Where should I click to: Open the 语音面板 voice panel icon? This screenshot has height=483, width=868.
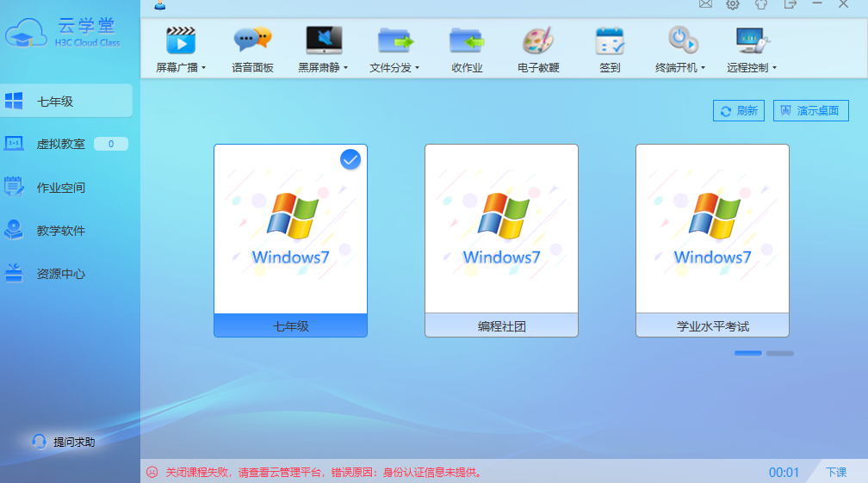pos(252,40)
